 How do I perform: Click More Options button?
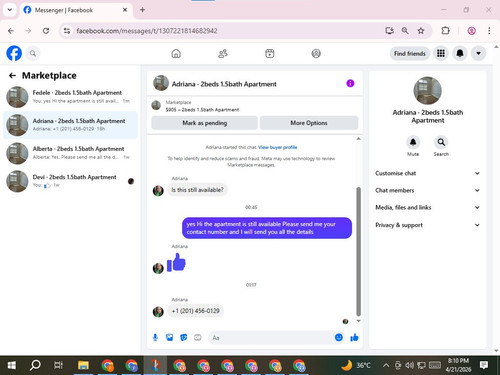coord(309,123)
